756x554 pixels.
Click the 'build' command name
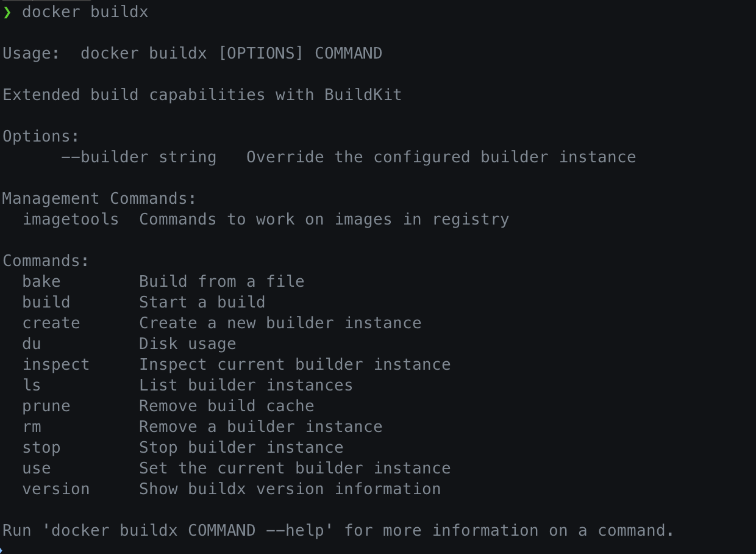click(46, 303)
